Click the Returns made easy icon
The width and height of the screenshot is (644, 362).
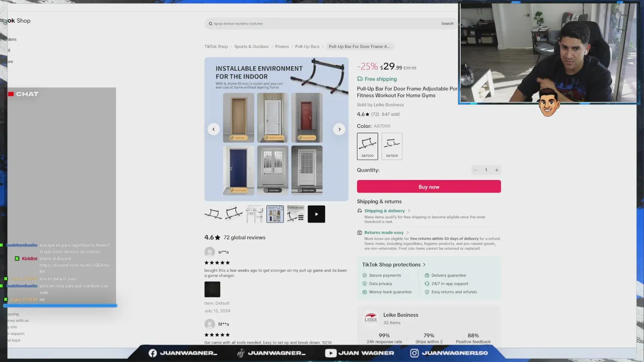(360, 233)
